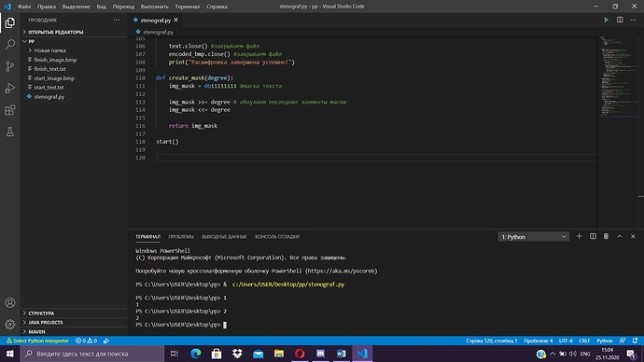The height and width of the screenshot is (362, 644).
Task: Change encoding via UTF-8 status item
Action: [566, 341]
